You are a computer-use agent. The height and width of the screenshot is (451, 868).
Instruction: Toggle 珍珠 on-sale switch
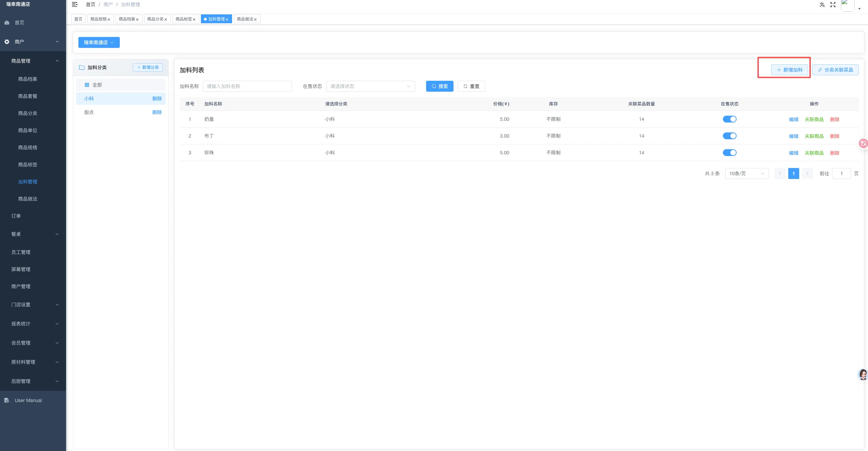click(729, 153)
